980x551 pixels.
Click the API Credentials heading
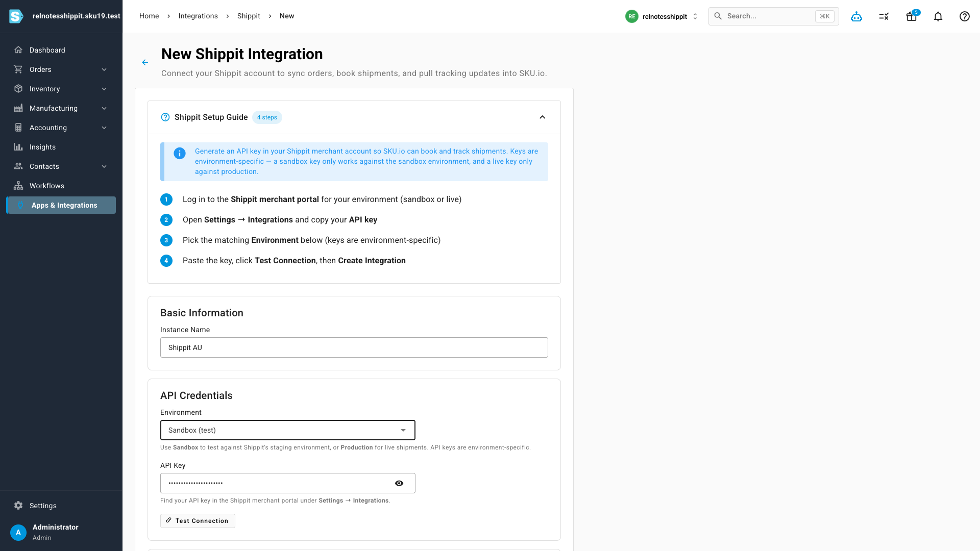[197, 395]
